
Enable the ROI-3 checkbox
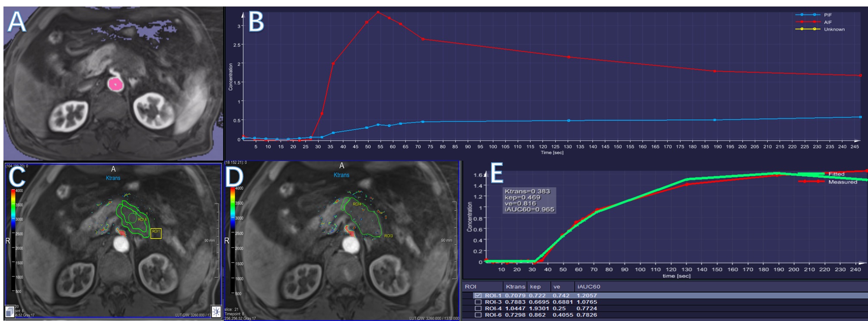(x=478, y=302)
